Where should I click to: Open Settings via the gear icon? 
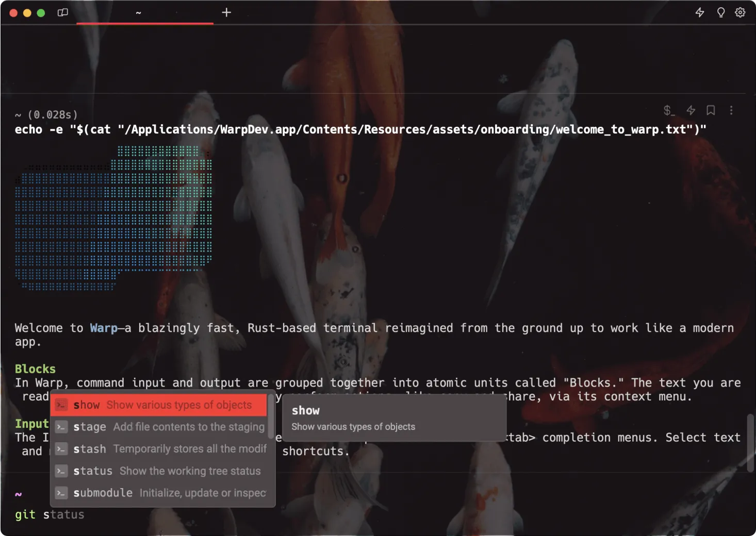tap(741, 12)
